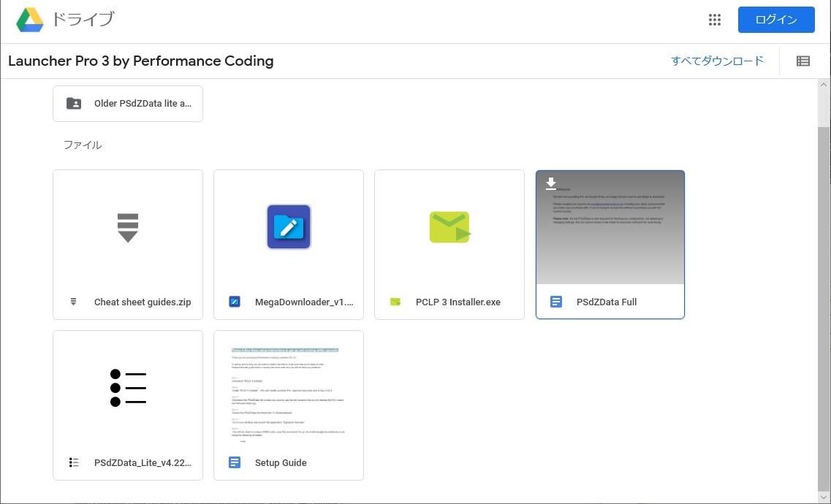This screenshot has height=504, width=831.
Task: Click the large zip icon for Cheat sheet guides
Action: click(128, 228)
